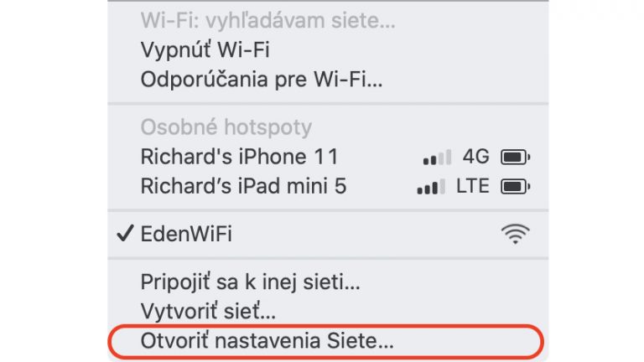
Task: Connect to Richard's iPad mini 5 hotspot
Action: click(328, 186)
